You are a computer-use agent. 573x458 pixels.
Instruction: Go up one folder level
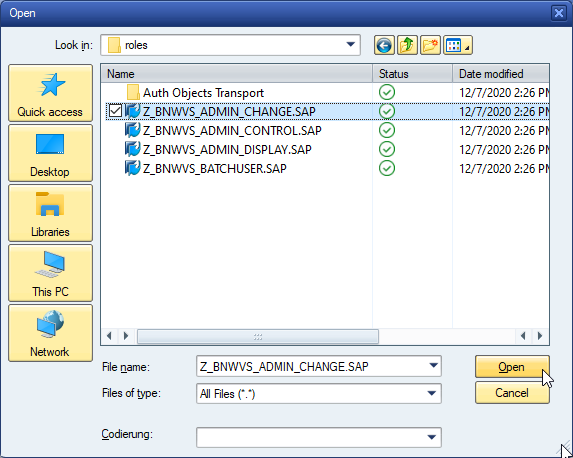[x=407, y=45]
